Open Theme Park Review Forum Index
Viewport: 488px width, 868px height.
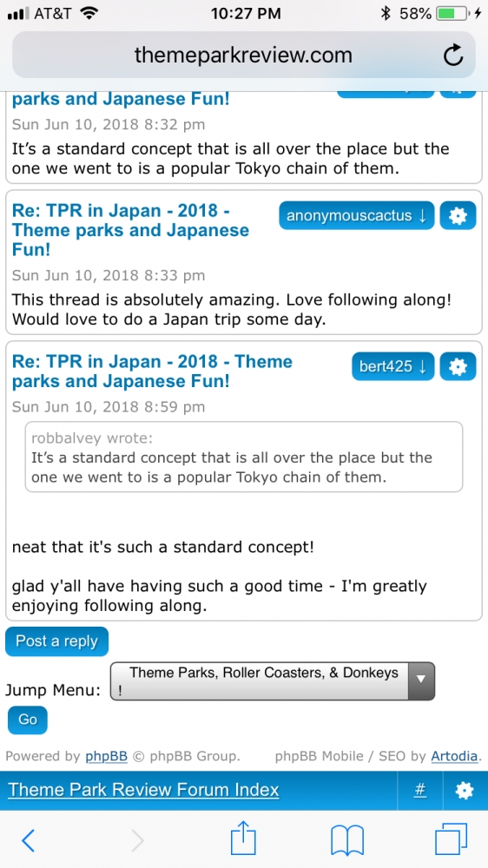(143, 789)
